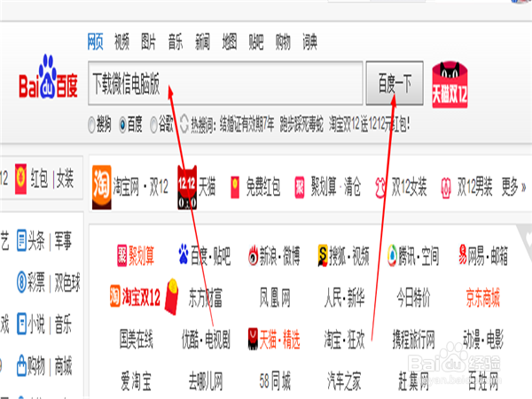Switch to the 贴吧 search tab
The height and width of the screenshot is (399, 532).
[256, 42]
